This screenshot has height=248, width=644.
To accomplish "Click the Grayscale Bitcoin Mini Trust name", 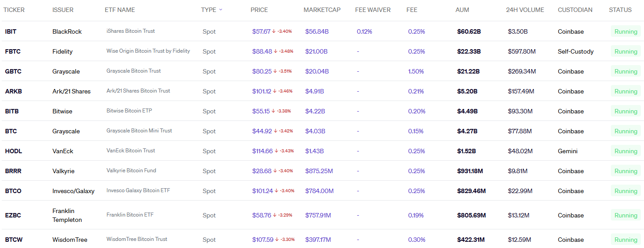I will [x=139, y=131].
